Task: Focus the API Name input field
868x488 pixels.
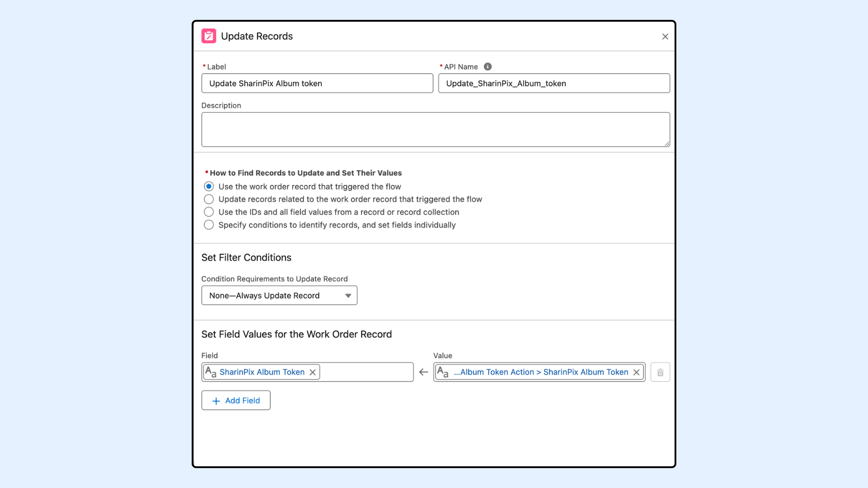Action: pyautogui.click(x=554, y=84)
